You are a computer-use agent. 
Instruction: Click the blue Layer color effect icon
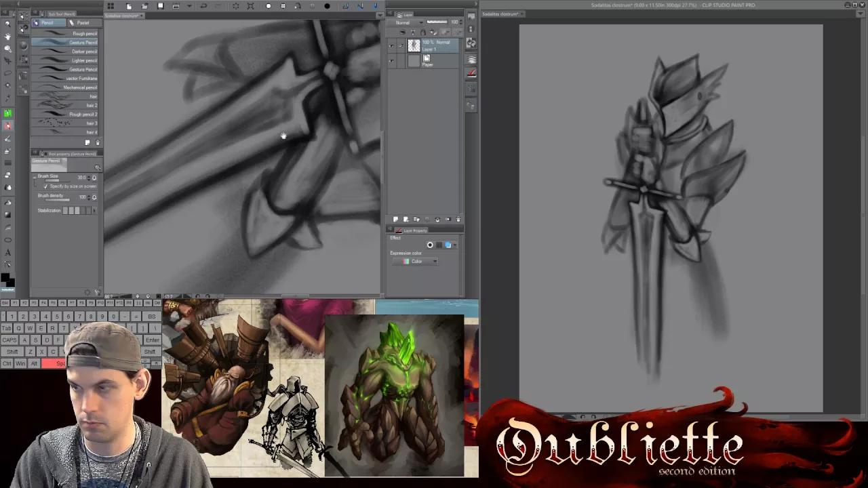coord(448,245)
